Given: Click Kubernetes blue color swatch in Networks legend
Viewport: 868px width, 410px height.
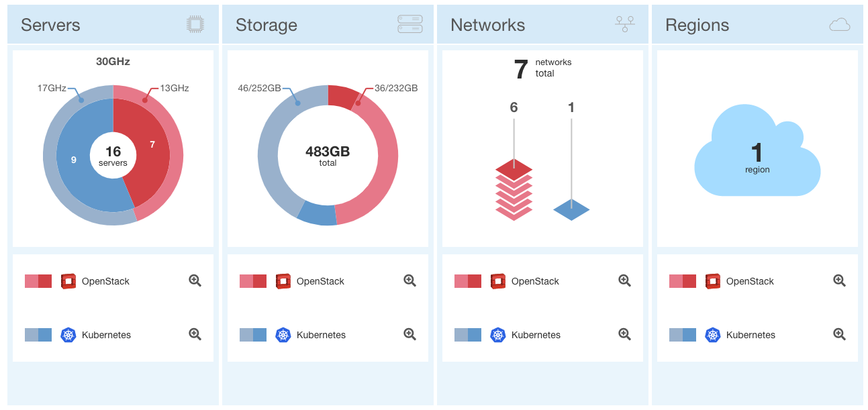Looking at the screenshot, I should [x=468, y=335].
